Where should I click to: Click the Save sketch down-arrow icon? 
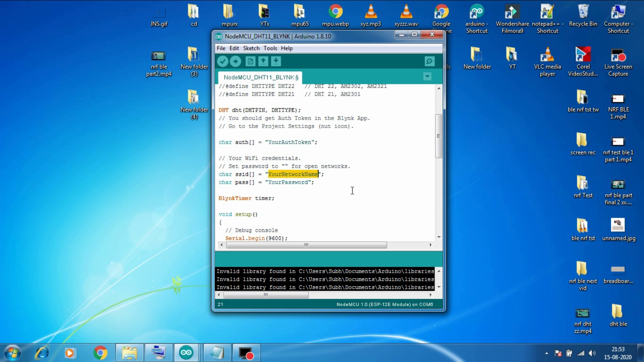tap(276, 61)
